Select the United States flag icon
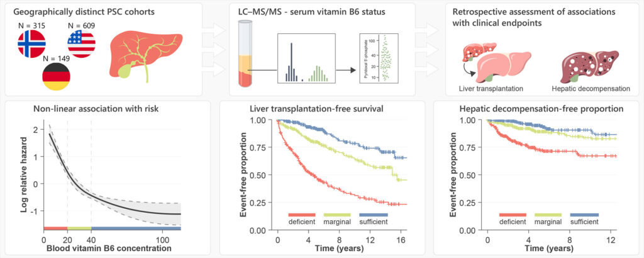 coord(81,44)
